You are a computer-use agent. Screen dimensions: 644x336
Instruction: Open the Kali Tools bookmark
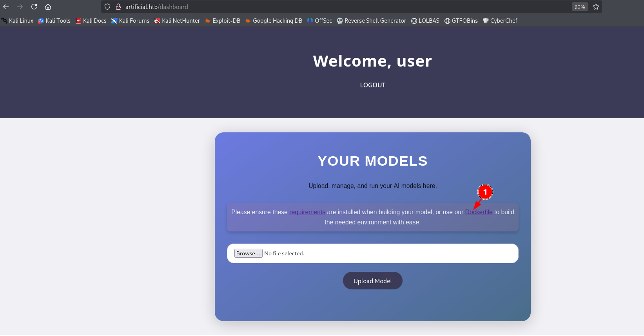point(54,21)
